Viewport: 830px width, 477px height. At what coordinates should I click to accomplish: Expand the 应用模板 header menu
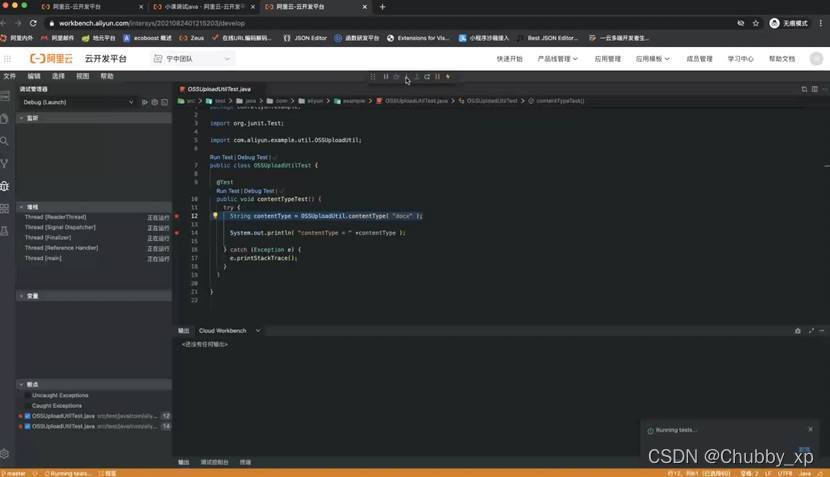[x=652, y=59]
